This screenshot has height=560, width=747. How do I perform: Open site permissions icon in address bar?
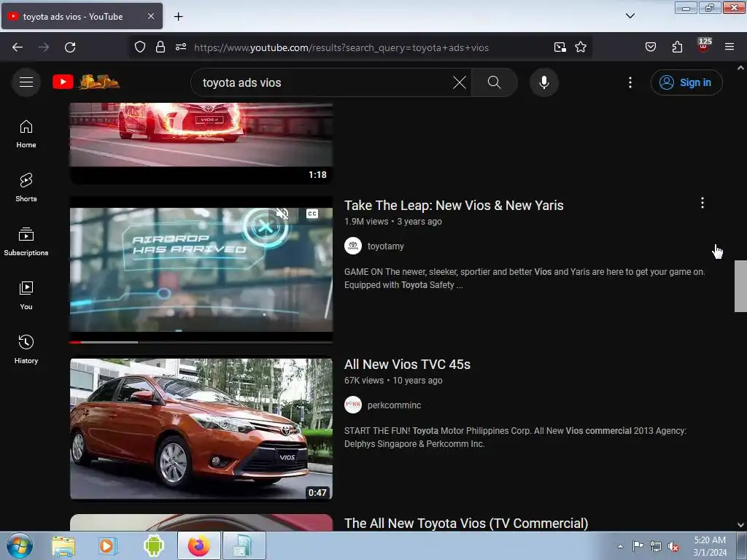click(181, 47)
